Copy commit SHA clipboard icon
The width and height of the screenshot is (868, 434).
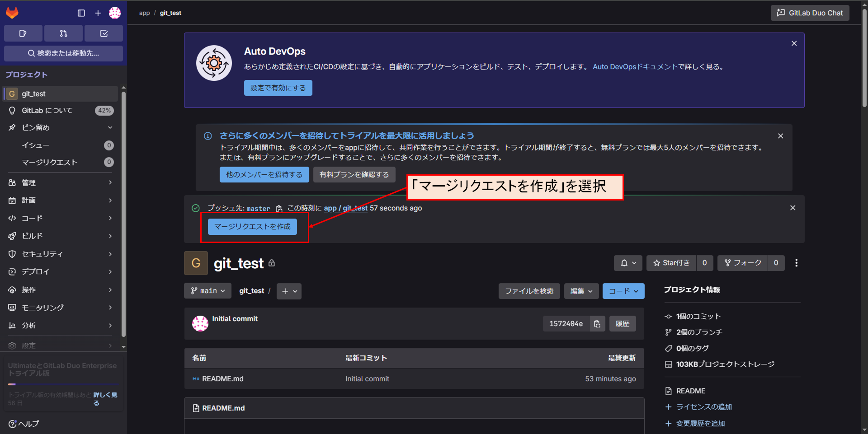point(597,324)
